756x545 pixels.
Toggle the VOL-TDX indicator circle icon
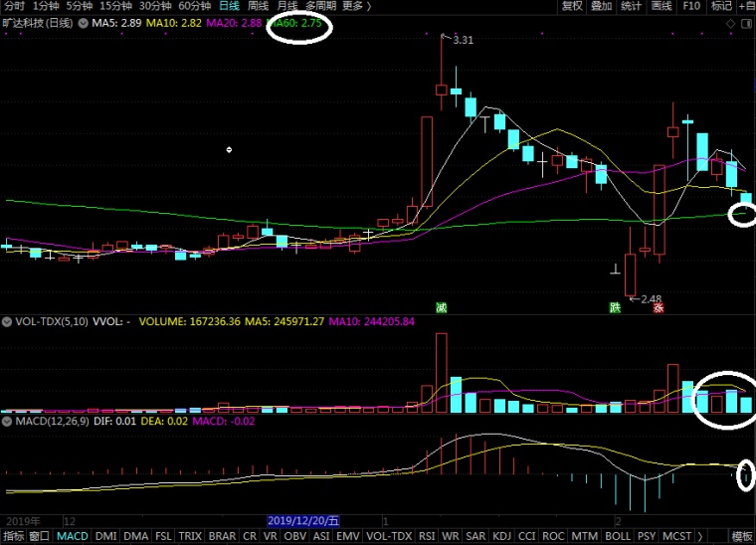coord(7,322)
